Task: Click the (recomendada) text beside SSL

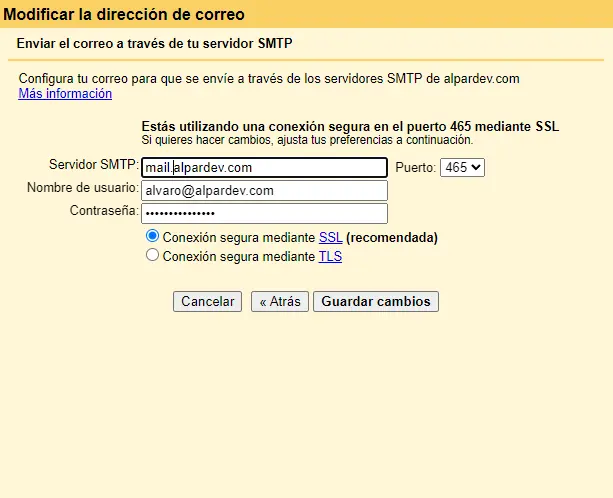Action: pos(392,238)
